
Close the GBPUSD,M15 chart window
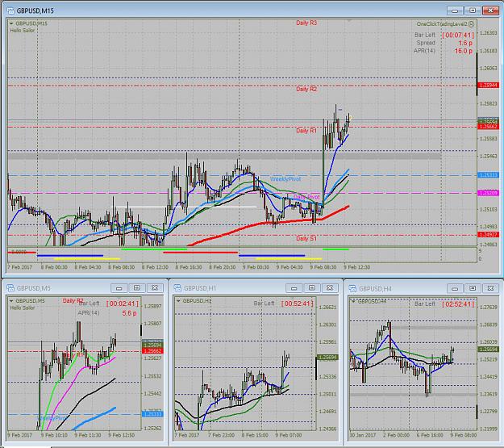click(x=490, y=10)
